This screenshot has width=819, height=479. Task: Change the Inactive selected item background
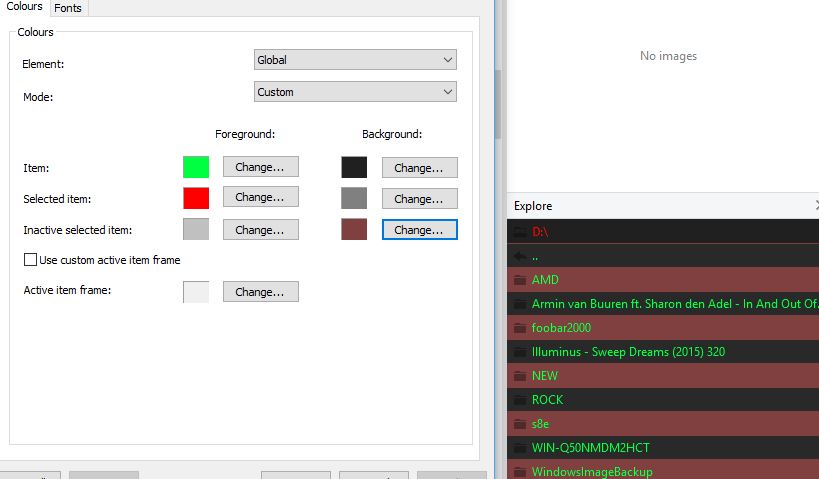(x=419, y=230)
